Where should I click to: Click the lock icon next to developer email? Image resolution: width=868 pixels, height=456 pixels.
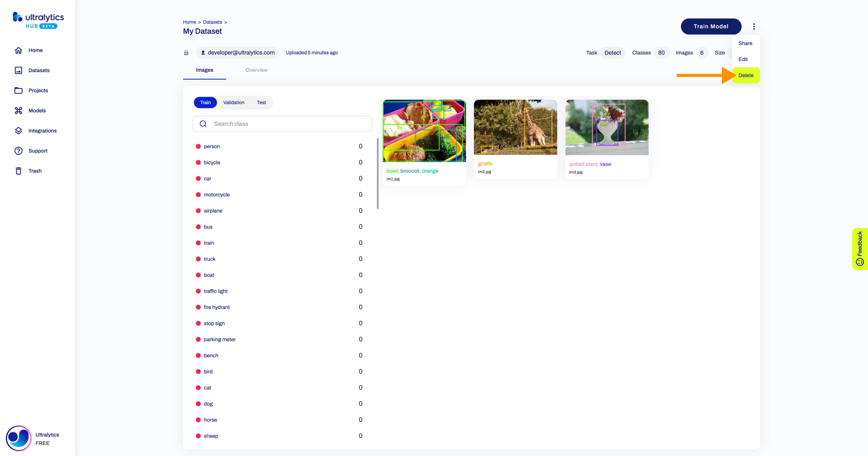(x=186, y=52)
